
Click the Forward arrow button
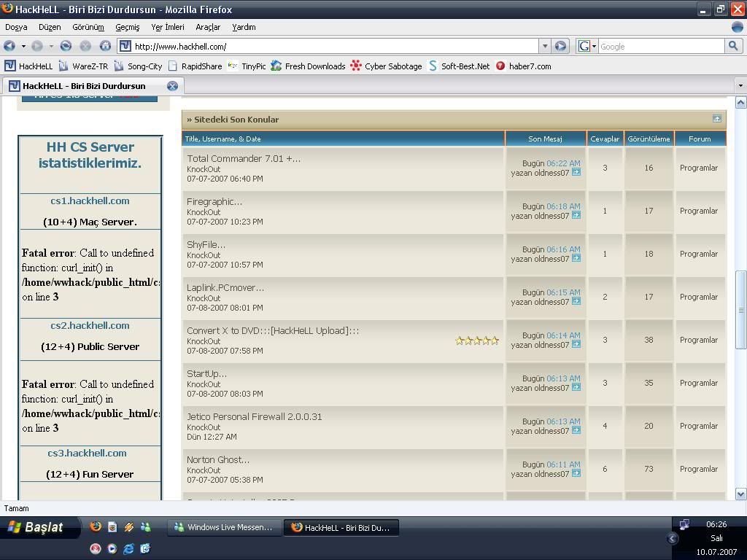coord(37,46)
